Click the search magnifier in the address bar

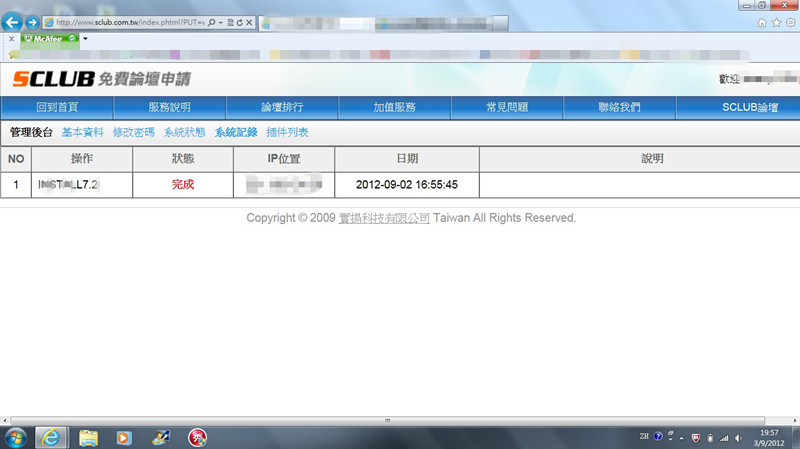211,22
